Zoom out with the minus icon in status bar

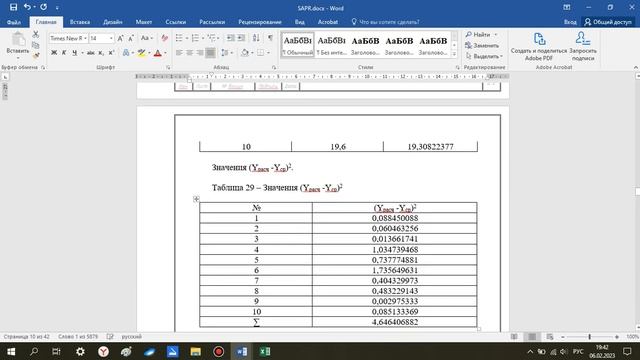563,337
